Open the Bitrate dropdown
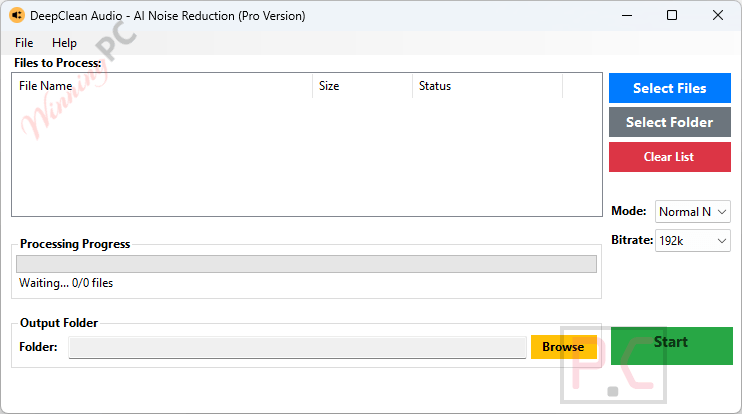This screenshot has width=742, height=414. point(692,241)
